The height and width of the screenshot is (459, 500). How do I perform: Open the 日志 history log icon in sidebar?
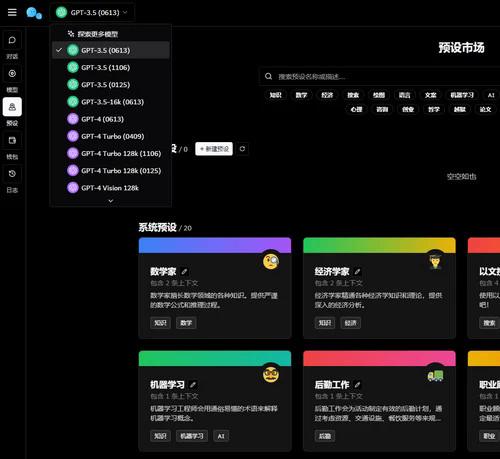coord(12,174)
